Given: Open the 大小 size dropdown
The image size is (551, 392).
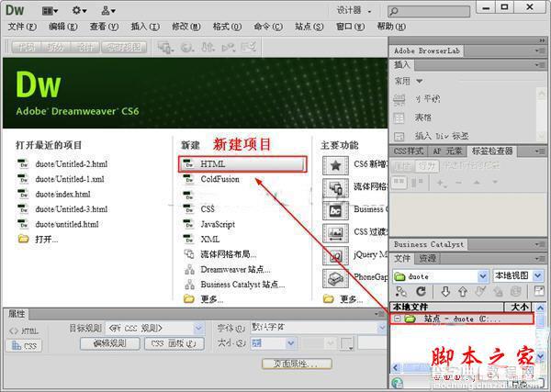Looking at the screenshot, I should coord(290,342).
